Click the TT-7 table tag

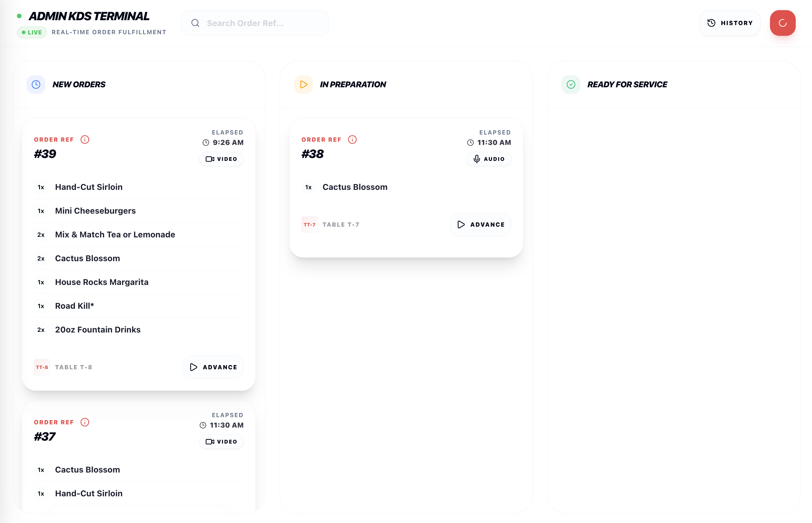[x=310, y=224]
